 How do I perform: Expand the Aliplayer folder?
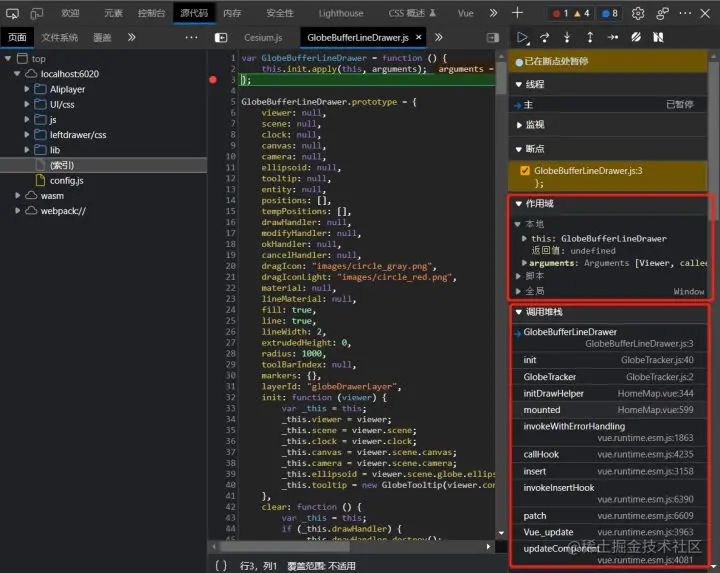(x=28, y=89)
